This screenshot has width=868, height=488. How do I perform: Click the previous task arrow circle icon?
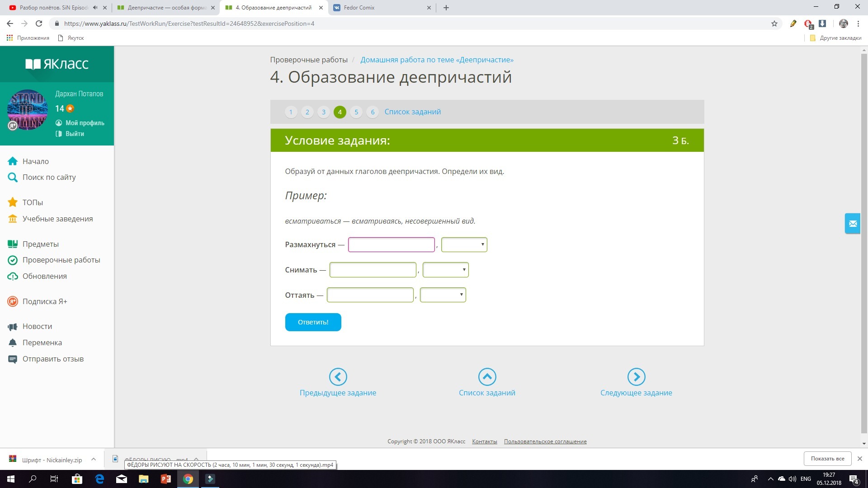pos(338,376)
